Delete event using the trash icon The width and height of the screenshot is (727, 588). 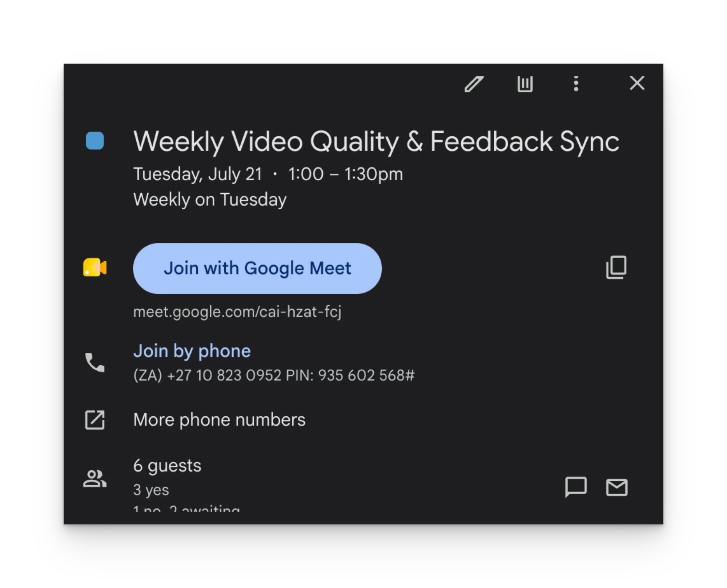point(525,84)
